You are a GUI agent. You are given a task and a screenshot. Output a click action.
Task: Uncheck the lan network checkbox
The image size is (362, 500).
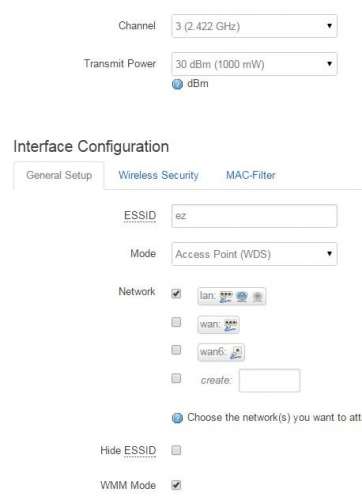(x=176, y=294)
